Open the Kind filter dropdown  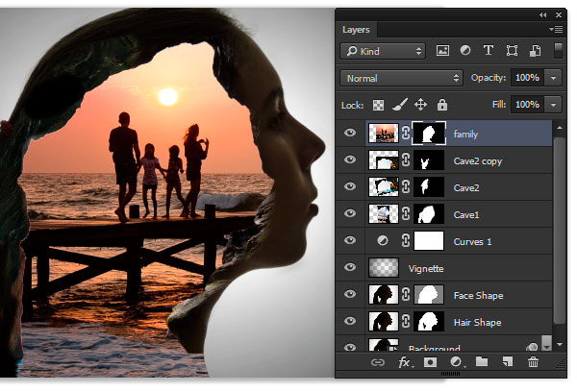tap(383, 51)
